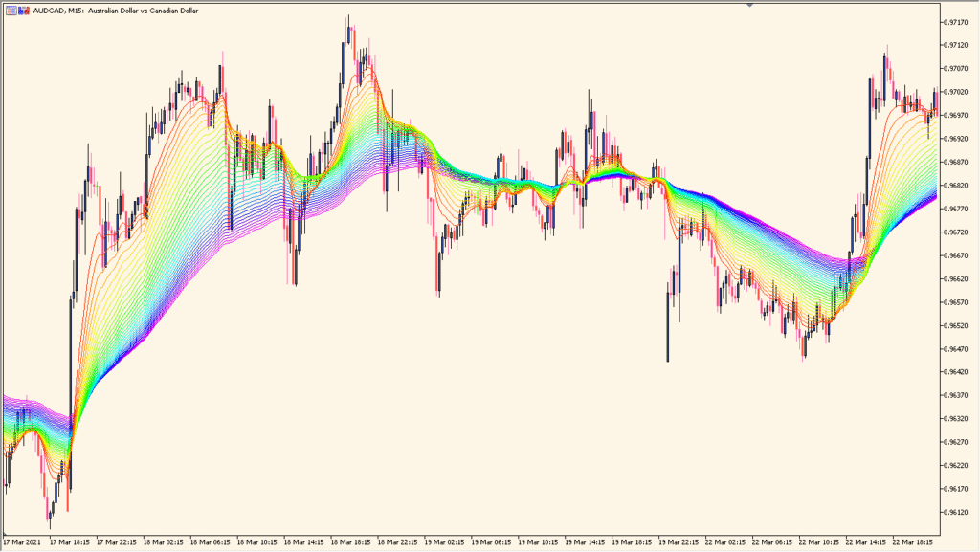980x552 pixels.
Task: Click the 0.96920 price label
Action: tap(955, 139)
